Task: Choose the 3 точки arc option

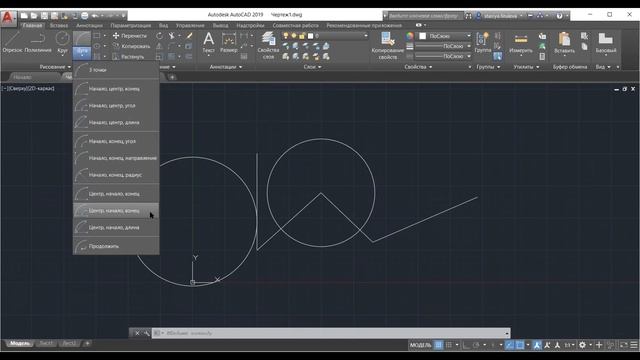Action: pos(116,70)
